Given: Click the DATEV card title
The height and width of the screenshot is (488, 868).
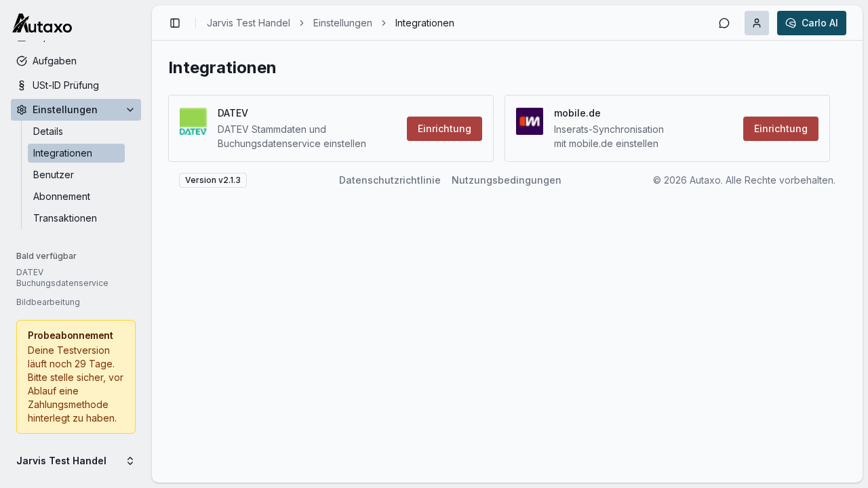Looking at the screenshot, I should point(233,113).
